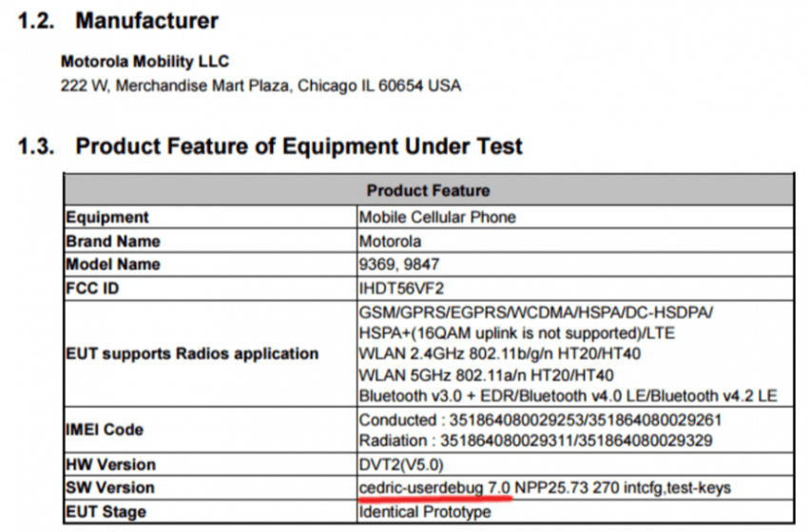Click the 'Brand Name' row label
The width and height of the screenshot is (808, 532).
click(x=113, y=240)
